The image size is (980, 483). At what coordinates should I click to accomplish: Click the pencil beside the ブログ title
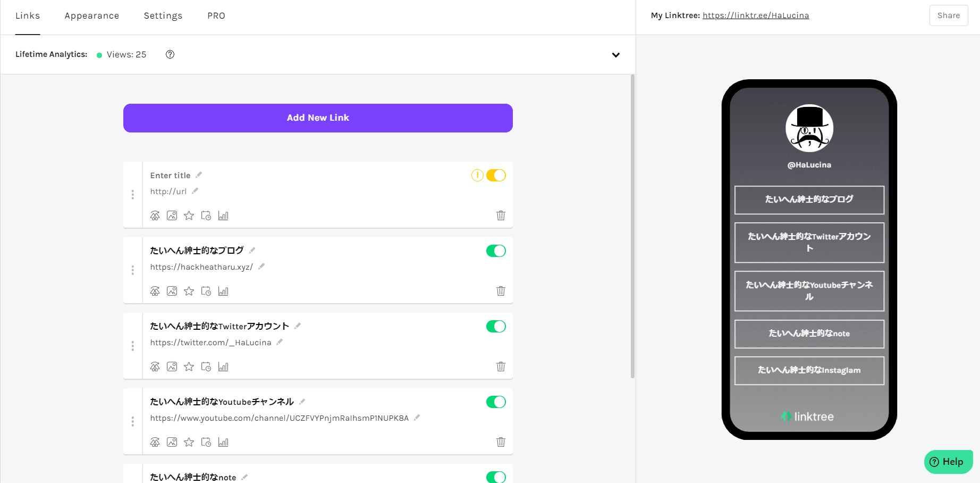click(252, 250)
